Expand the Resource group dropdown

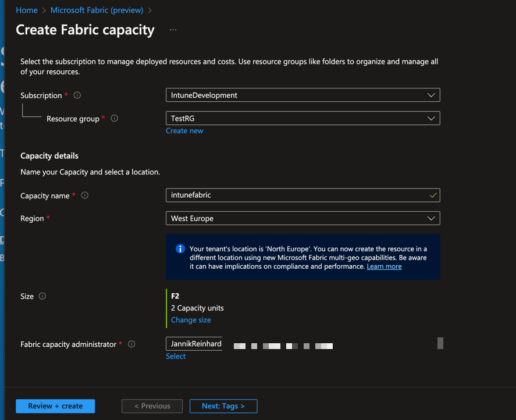tap(303, 119)
